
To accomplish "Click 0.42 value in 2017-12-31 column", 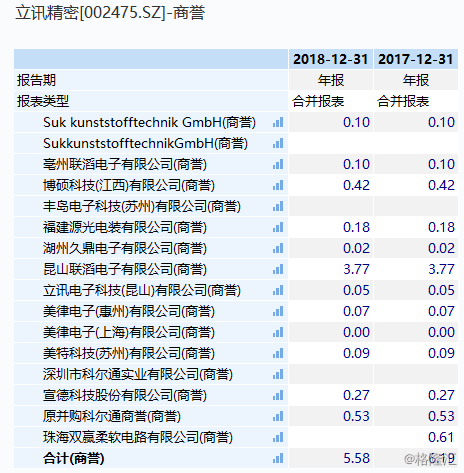I will coord(441,185).
